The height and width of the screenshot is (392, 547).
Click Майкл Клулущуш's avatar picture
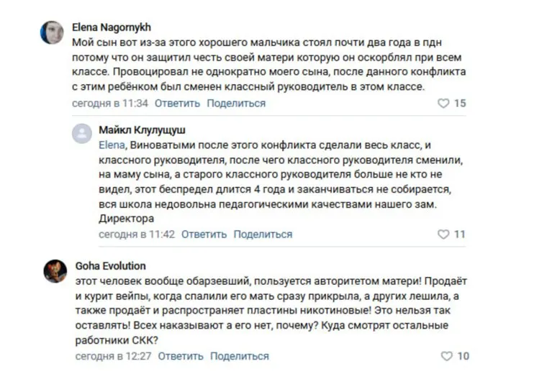pyautogui.click(x=81, y=135)
